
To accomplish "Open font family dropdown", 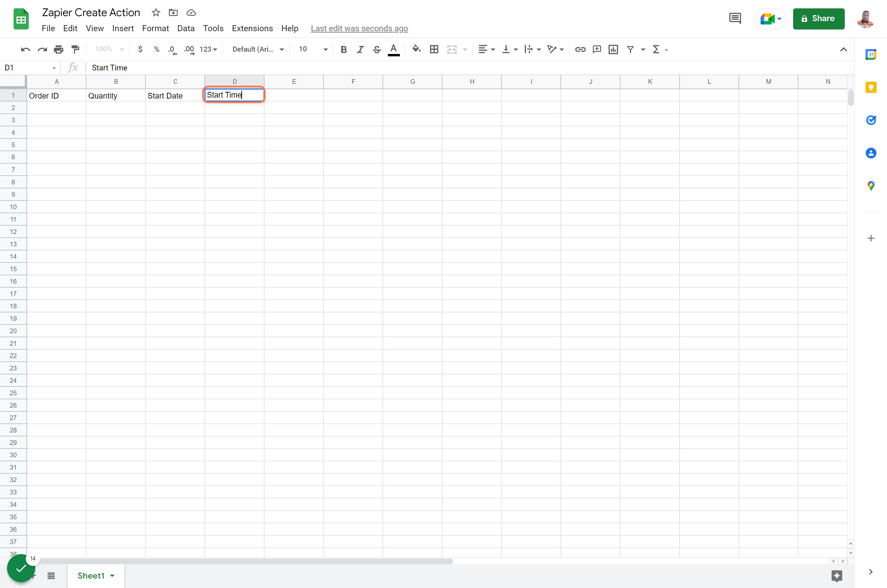I will coord(258,49).
